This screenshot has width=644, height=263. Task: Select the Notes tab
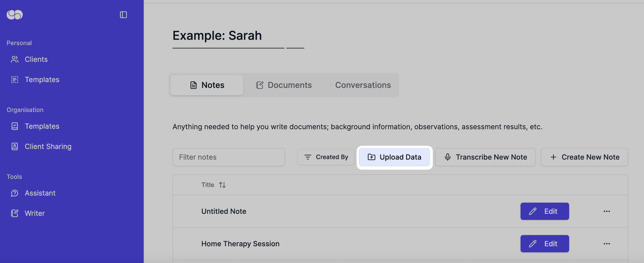(207, 85)
